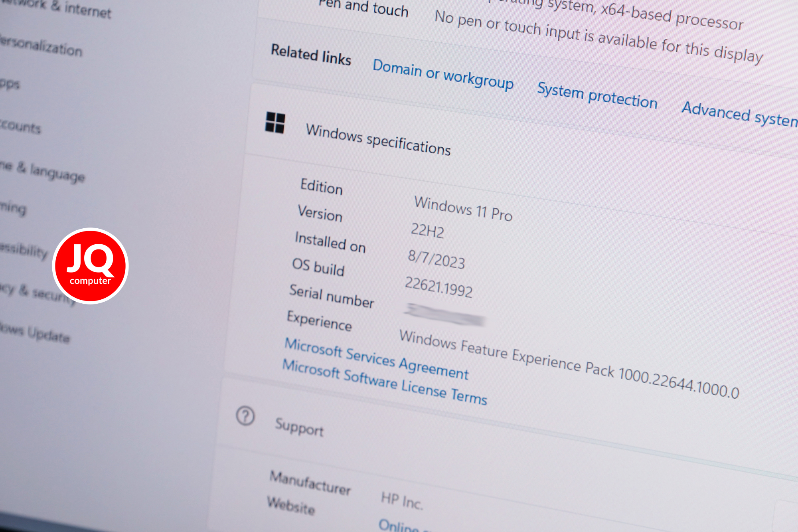
Task: Open the Domain or workgroup link
Action: tap(443, 75)
